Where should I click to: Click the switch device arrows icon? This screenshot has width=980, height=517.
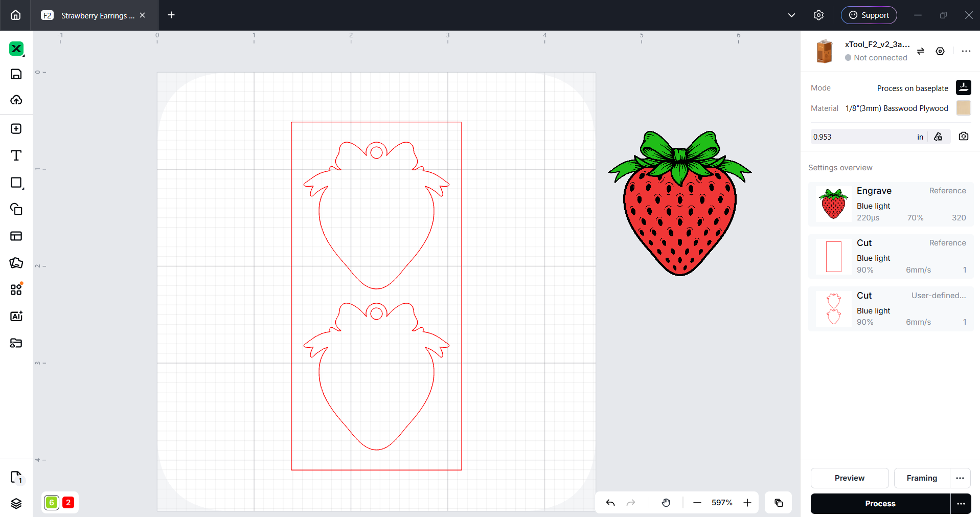(x=921, y=51)
